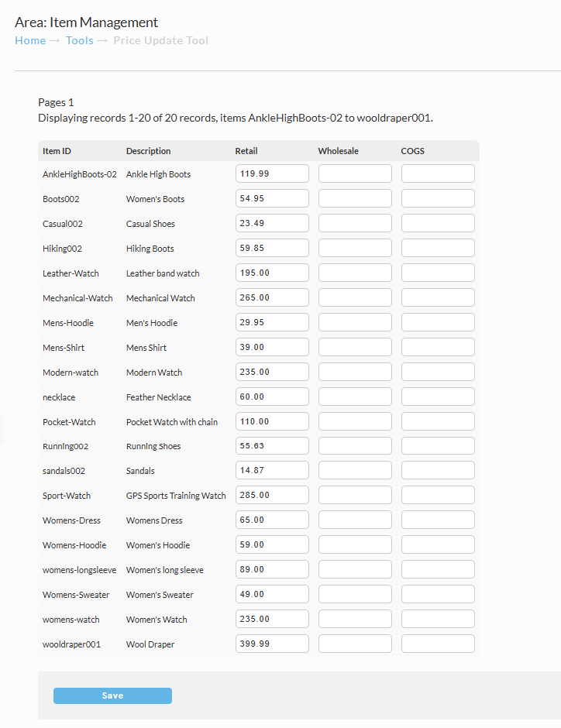The width and height of the screenshot is (561, 728).
Task: Focus Wholesale field for Mens Shirt
Action: tap(355, 347)
